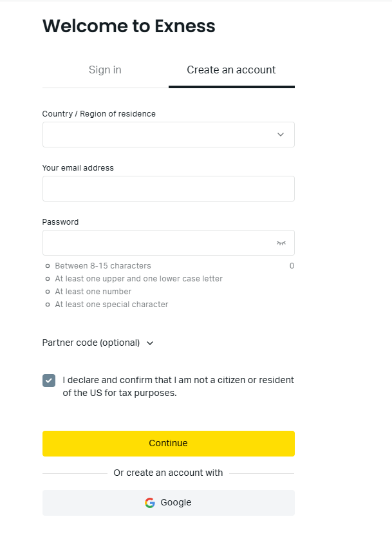Switch to the Sign in tab
Viewport: 392px width, 537px height.
(x=105, y=70)
